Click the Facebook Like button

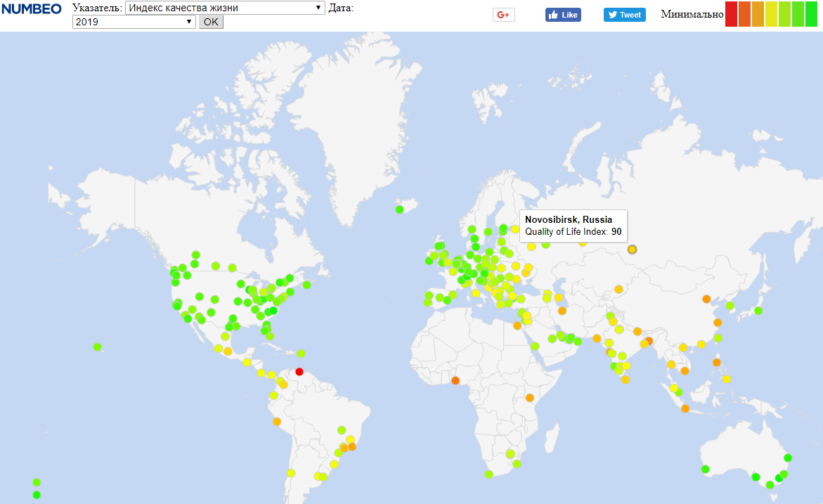point(563,15)
